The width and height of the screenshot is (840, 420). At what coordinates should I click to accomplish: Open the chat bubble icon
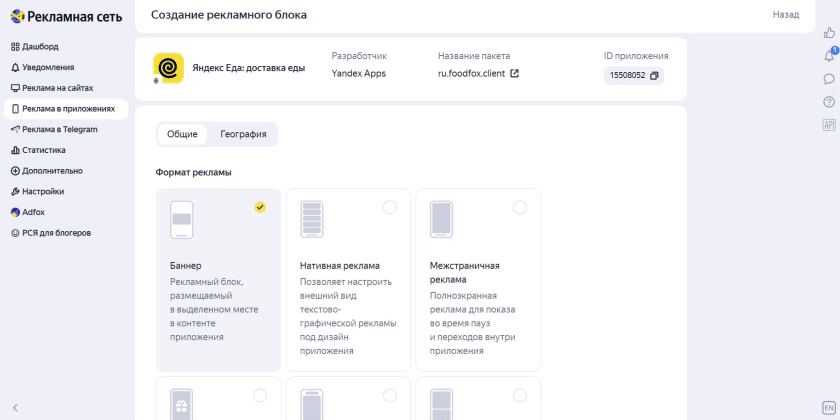tap(829, 79)
